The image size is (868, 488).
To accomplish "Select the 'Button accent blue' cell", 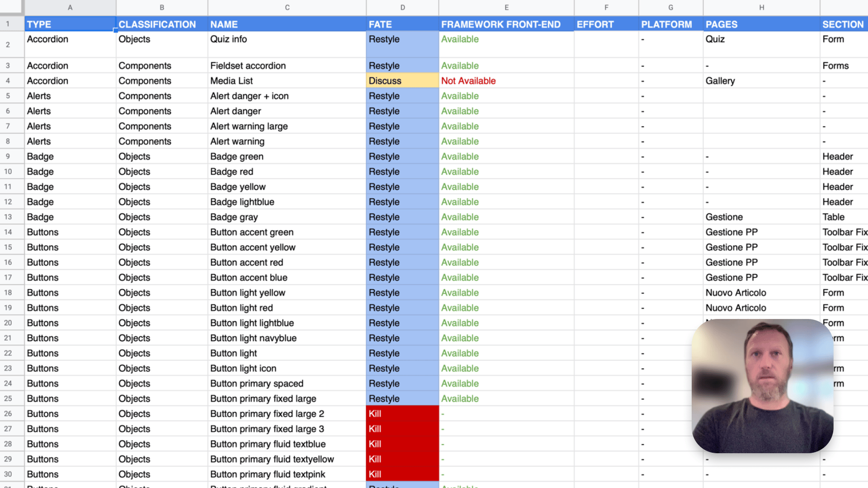I will pyautogui.click(x=287, y=278).
